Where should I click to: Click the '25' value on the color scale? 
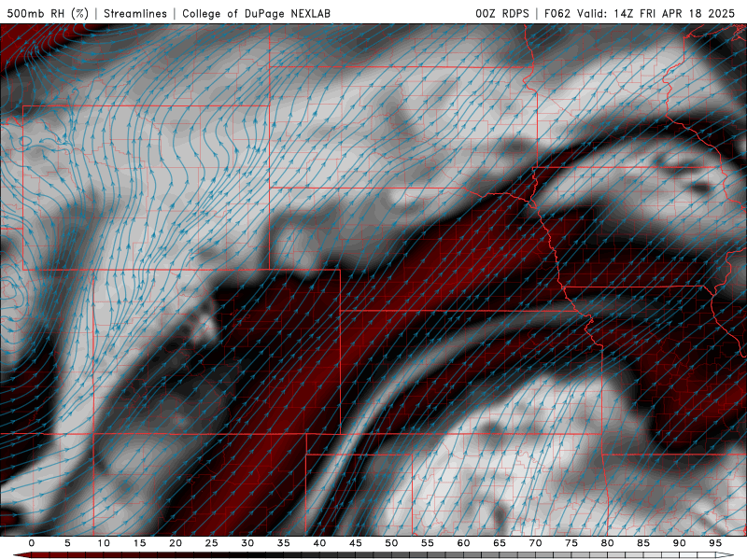pyautogui.click(x=212, y=543)
